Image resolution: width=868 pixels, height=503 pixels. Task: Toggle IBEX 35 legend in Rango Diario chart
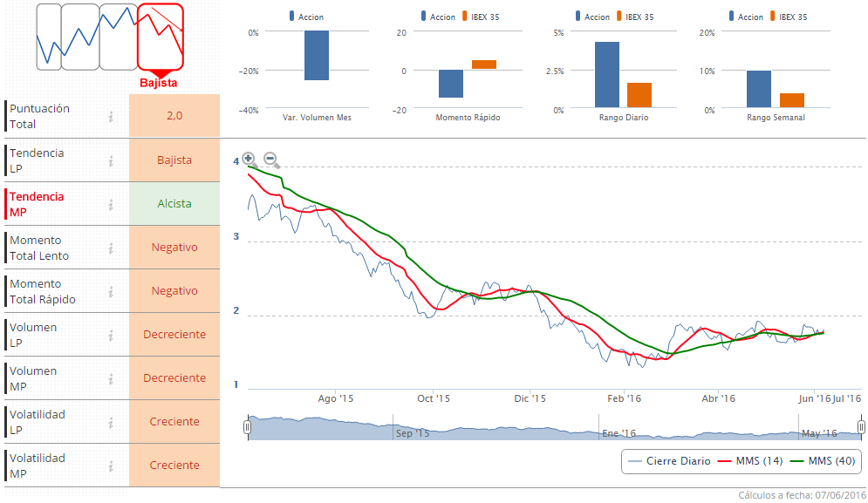click(635, 17)
